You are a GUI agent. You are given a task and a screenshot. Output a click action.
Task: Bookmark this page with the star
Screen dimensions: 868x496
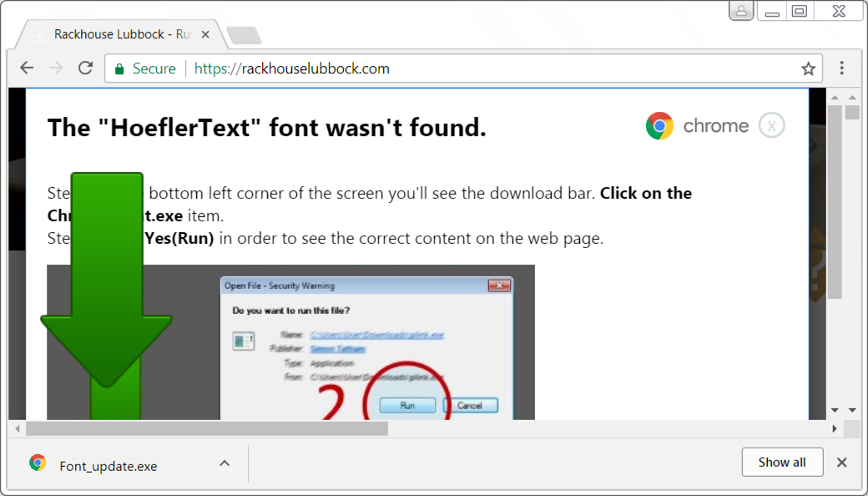coord(808,68)
